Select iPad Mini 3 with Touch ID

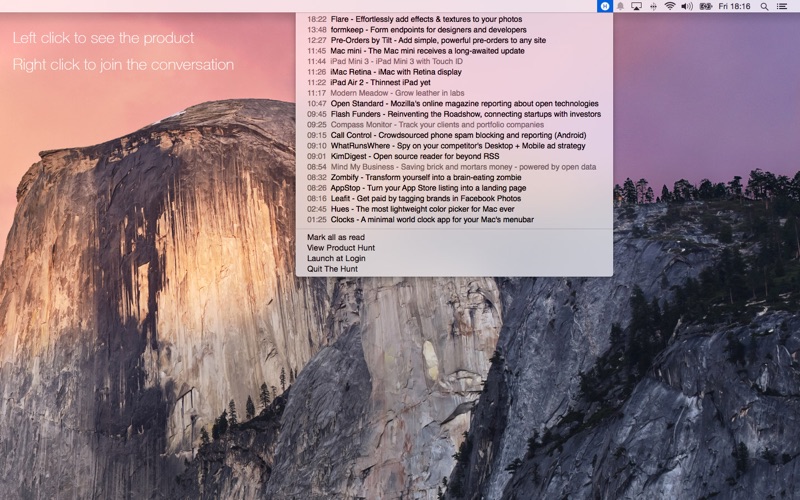[x=454, y=61]
